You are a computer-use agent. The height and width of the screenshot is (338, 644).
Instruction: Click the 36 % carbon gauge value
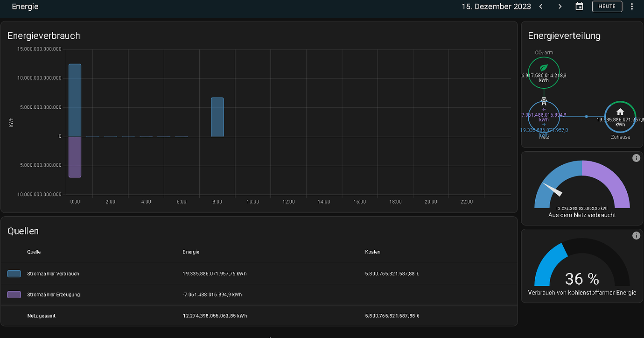[x=581, y=279]
